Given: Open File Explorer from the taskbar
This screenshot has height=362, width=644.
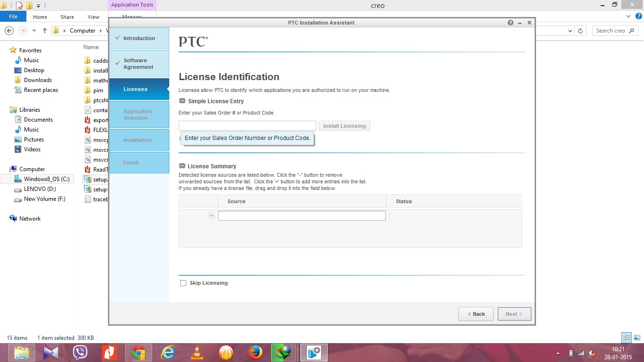Looking at the screenshot, I should (23, 353).
